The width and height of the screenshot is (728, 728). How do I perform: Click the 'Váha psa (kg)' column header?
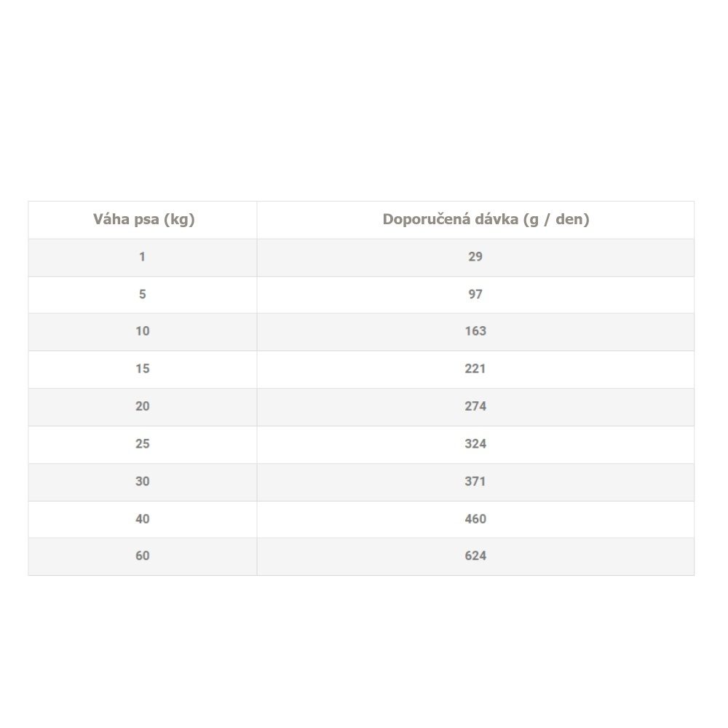143,219
